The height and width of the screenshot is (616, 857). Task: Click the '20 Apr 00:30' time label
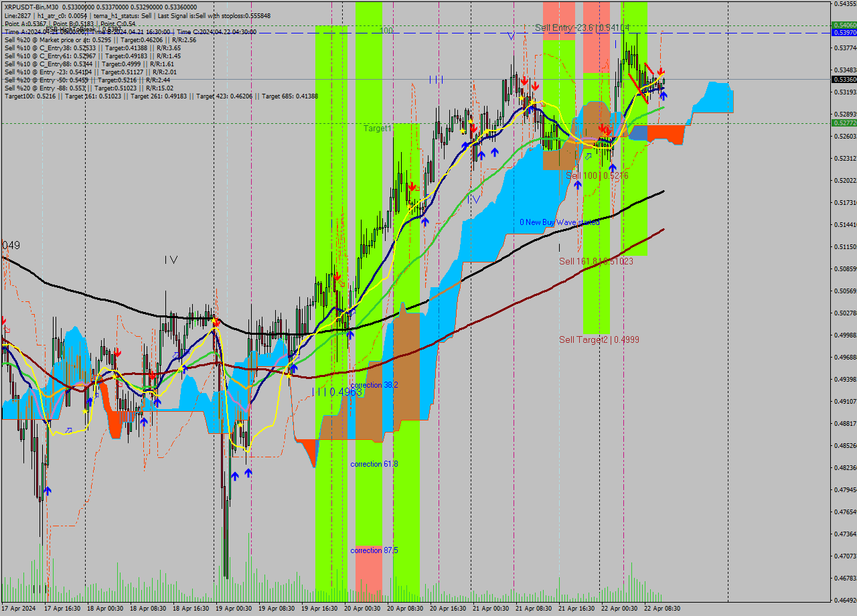(362, 609)
